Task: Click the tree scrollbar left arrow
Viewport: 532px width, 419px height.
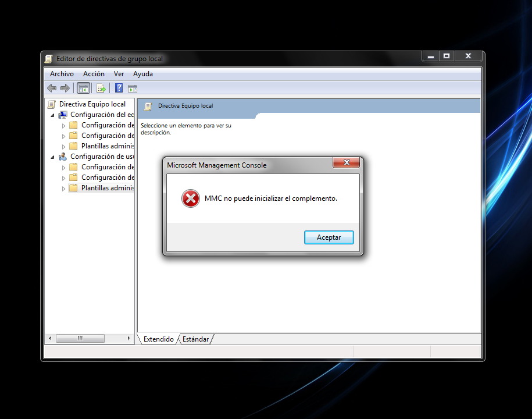Action: click(50, 338)
